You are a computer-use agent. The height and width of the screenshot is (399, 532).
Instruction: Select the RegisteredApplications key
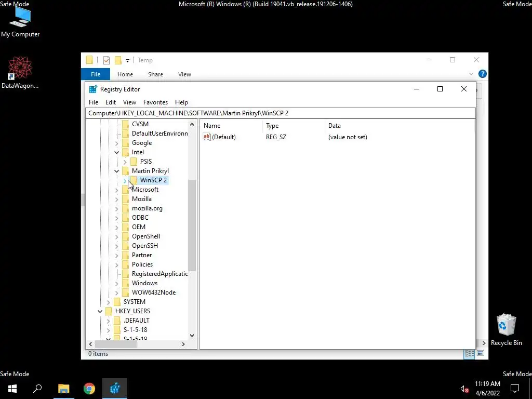click(159, 273)
